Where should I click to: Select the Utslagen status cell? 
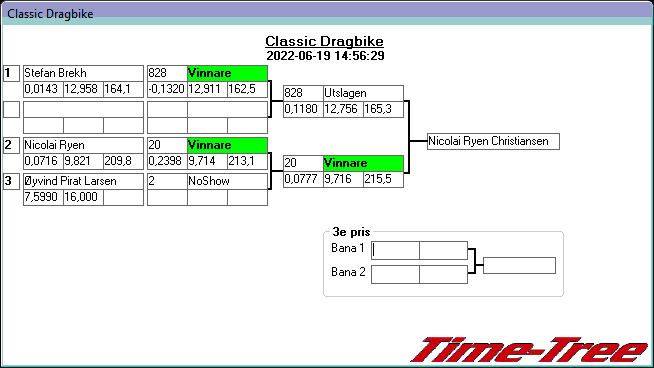(363, 93)
